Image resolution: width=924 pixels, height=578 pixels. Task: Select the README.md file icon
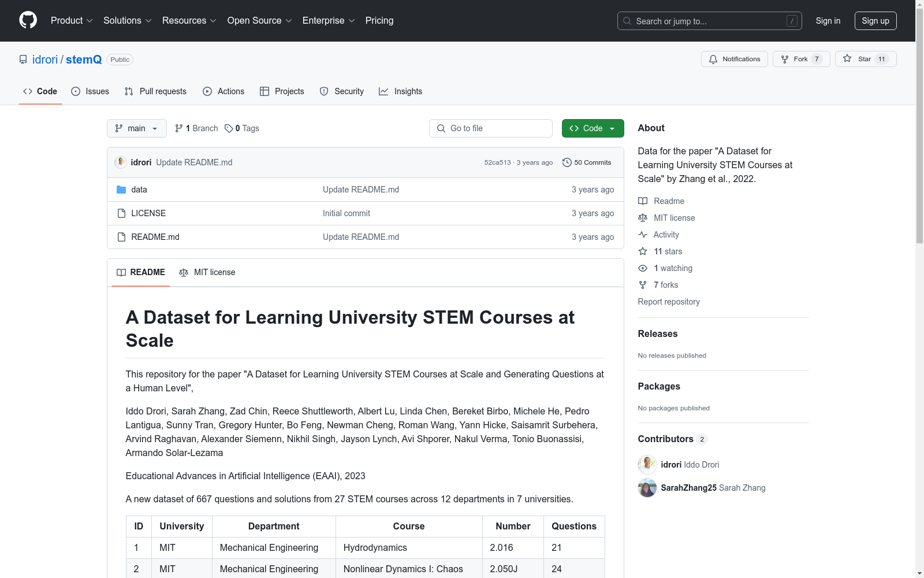(121, 237)
